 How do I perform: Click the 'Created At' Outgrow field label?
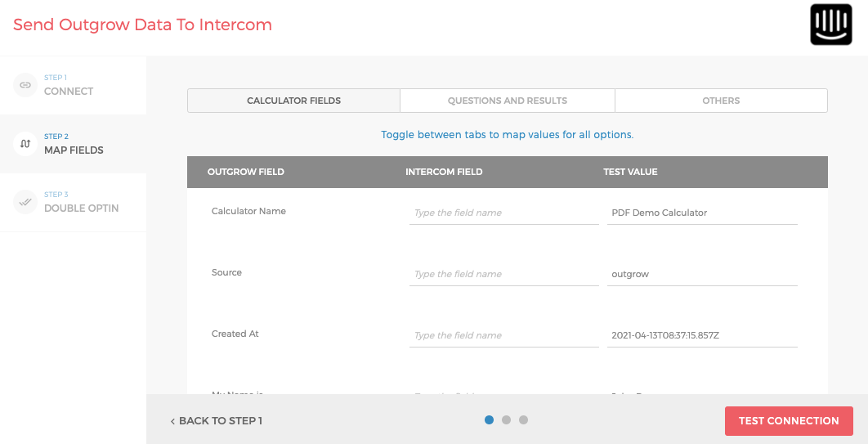(x=235, y=334)
